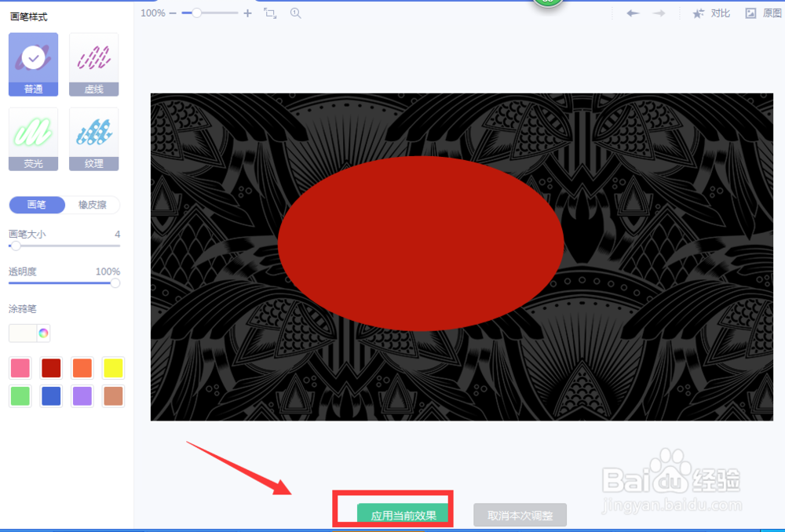Image resolution: width=785 pixels, height=532 pixels.
Task: Click the 原图 original image button
Action: click(764, 13)
